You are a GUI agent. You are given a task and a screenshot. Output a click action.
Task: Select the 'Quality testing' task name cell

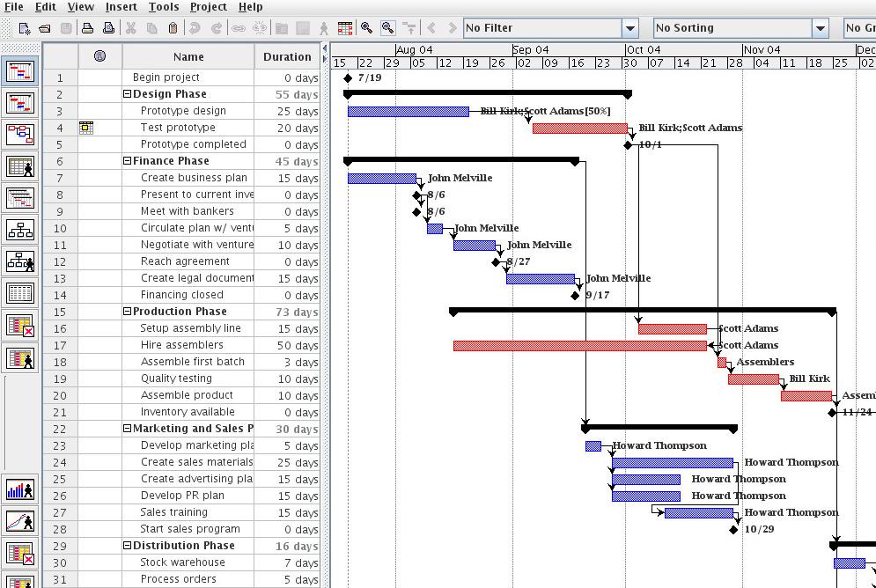(x=188, y=379)
